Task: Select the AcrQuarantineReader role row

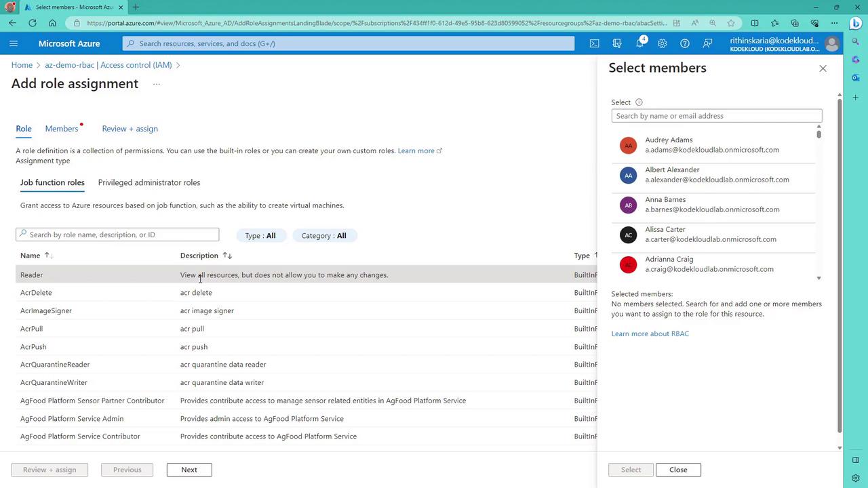Action: pos(305,365)
